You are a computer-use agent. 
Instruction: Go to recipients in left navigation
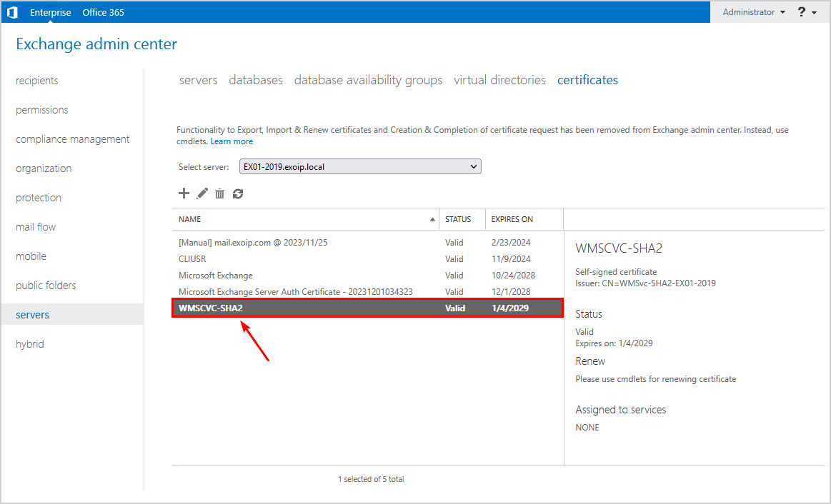click(37, 81)
